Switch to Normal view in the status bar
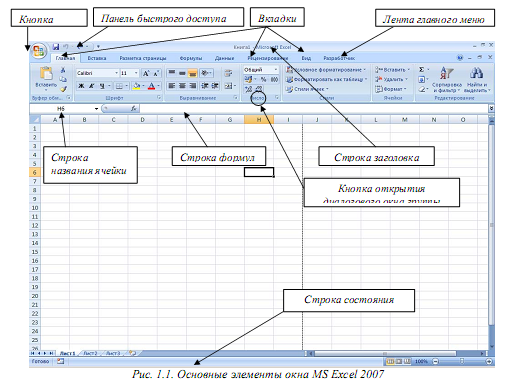Screen dimensions: 518x386 tap(390, 361)
